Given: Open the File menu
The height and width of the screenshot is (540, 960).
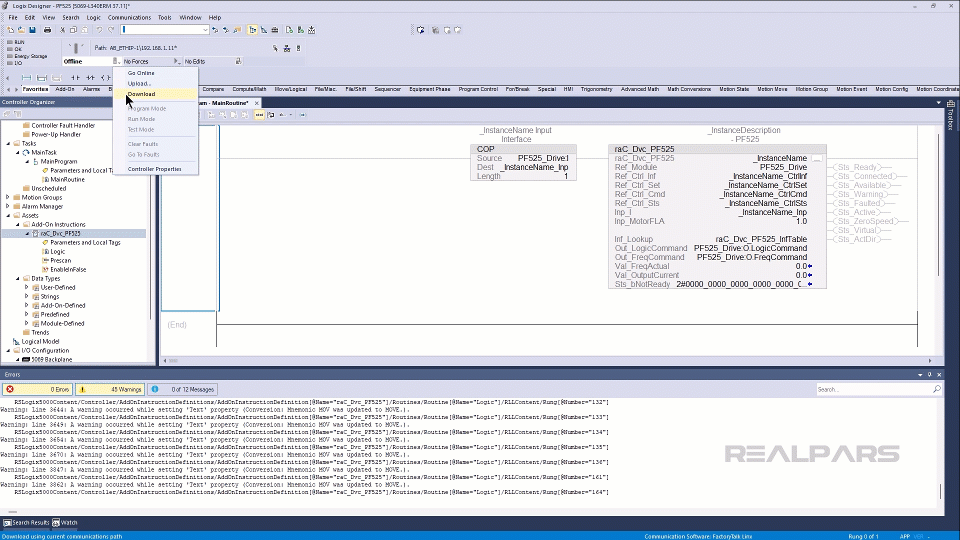Looking at the screenshot, I should point(13,18).
